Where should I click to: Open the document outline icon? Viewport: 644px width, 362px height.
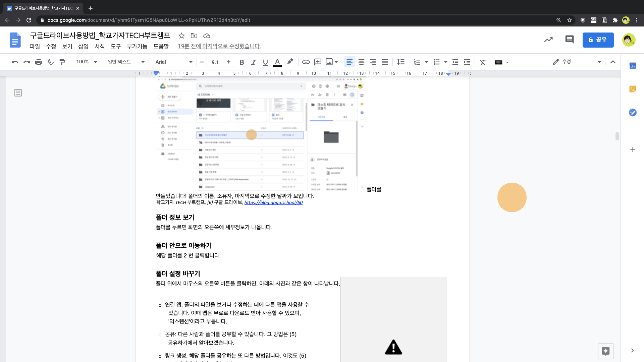(x=18, y=93)
